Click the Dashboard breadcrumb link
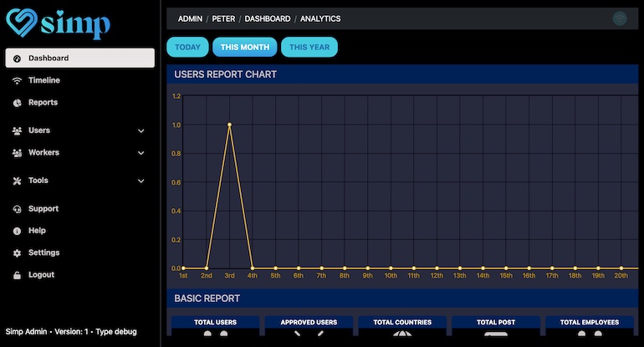The image size is (644, 347). coord(268,18)
